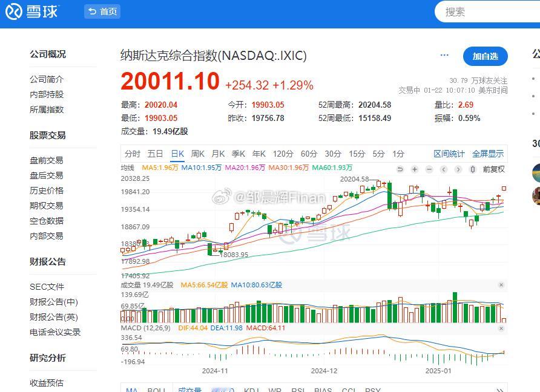Open 期权交易 options link
540x392 pixels.
point(47,206)
